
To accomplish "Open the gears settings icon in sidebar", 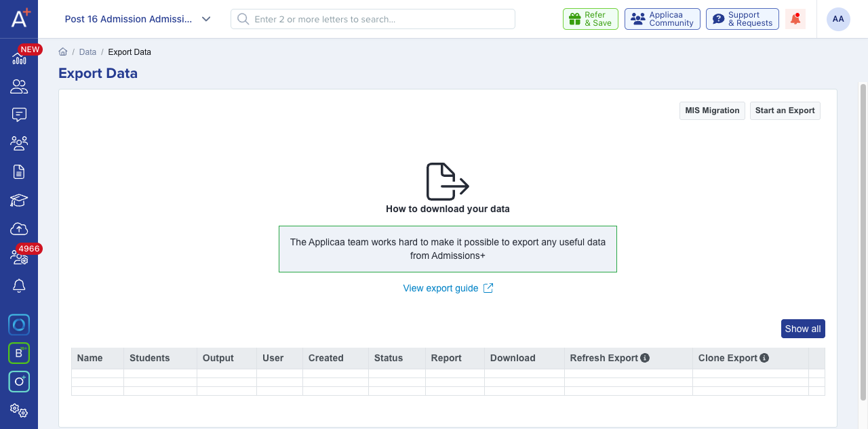I will tap(19, 411).
